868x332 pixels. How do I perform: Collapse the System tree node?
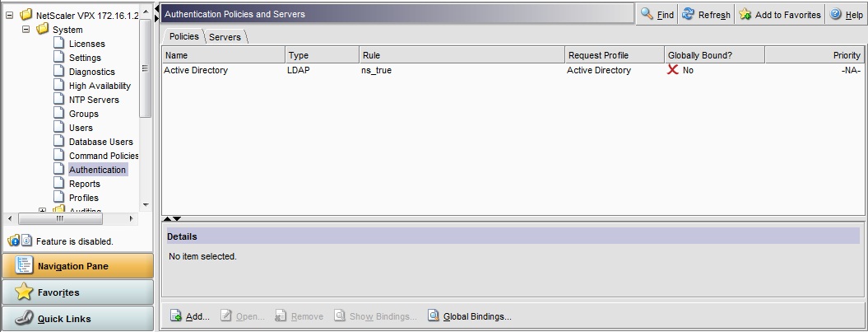(x=26, y=30)
